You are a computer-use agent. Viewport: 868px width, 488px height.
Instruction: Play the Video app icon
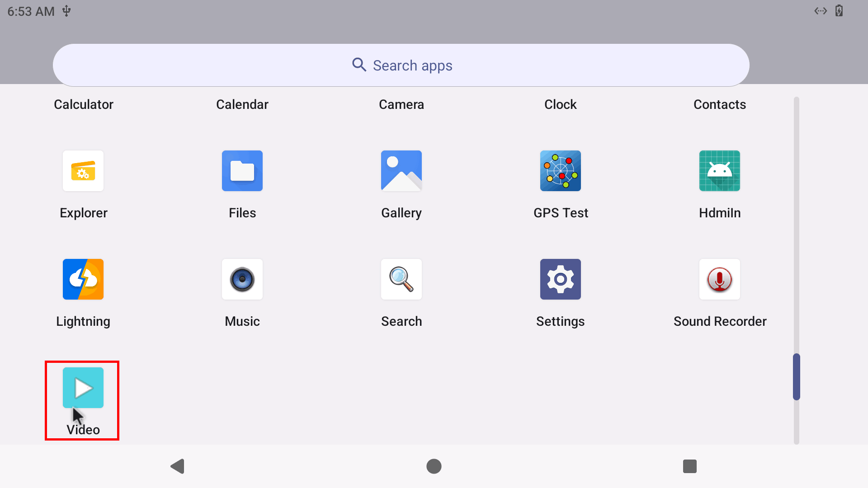tap(83, 388)
